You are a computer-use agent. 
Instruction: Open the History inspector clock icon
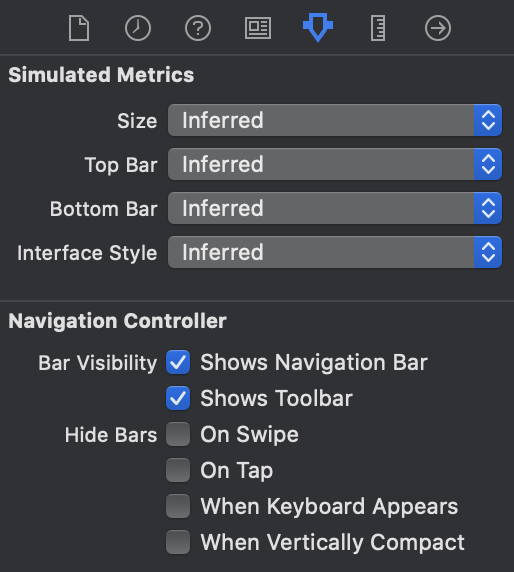(138, 28)
